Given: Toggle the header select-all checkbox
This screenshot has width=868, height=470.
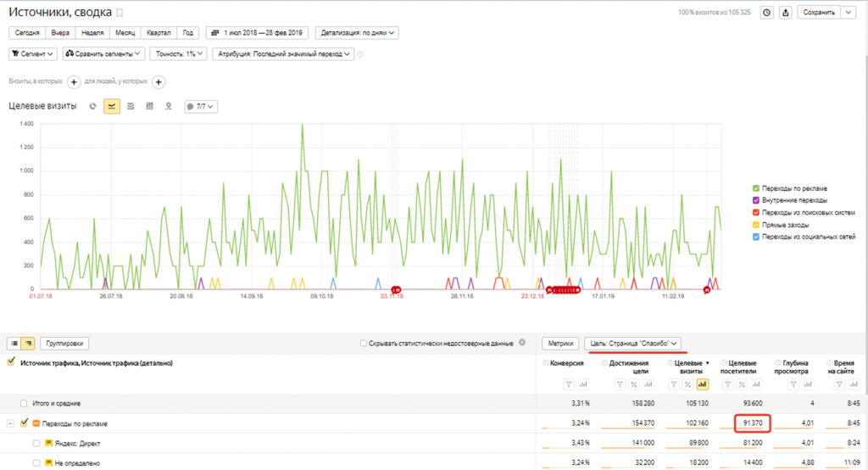Looking at the screenshot, I should click(11, 362).
